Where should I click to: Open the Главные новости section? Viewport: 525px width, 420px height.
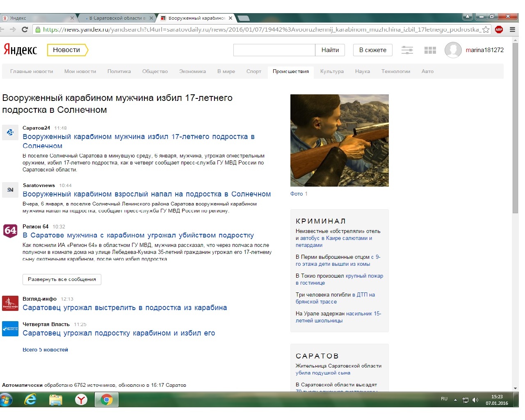point(32,71)
